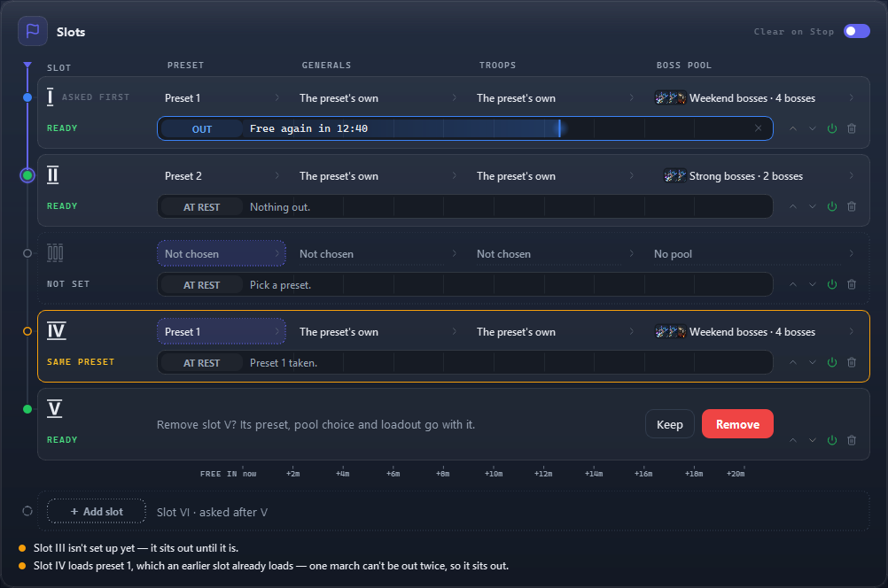Move slot V up with arrow
This screenshot has height=588, width=888.
coord(793,440)
